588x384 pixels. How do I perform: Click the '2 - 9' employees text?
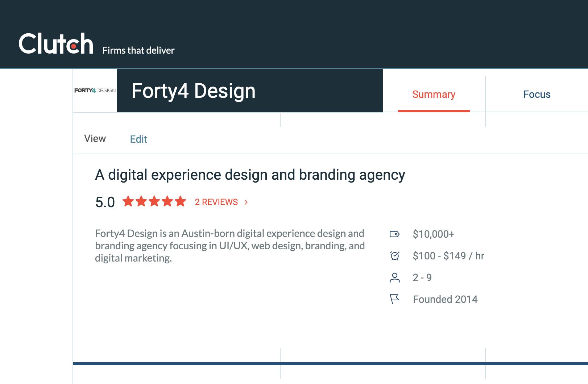(422, 277)
